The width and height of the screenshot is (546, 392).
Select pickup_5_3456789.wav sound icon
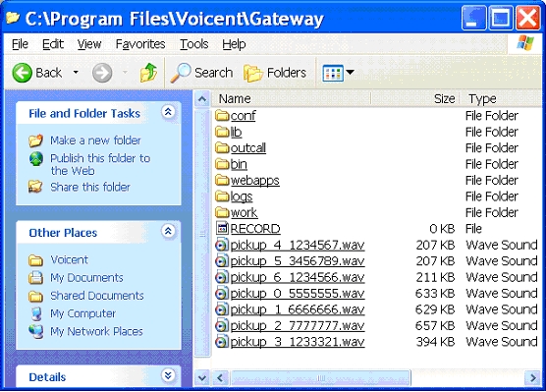[x=222, y=260]
